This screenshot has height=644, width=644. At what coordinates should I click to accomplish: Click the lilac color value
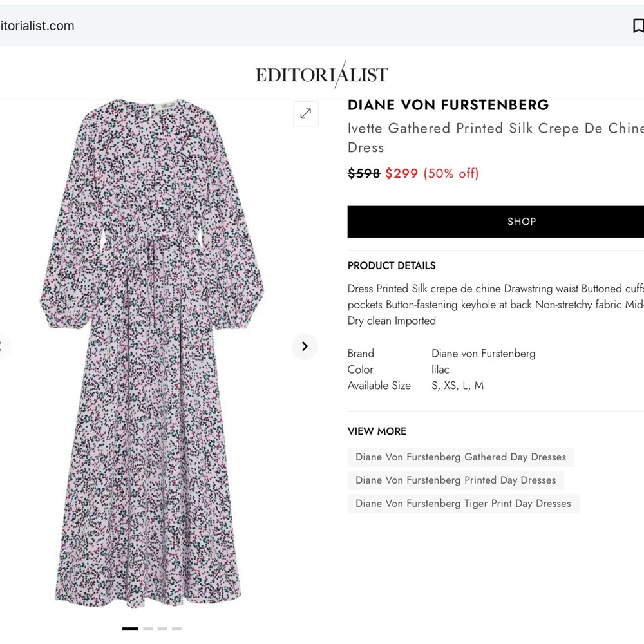440,369
